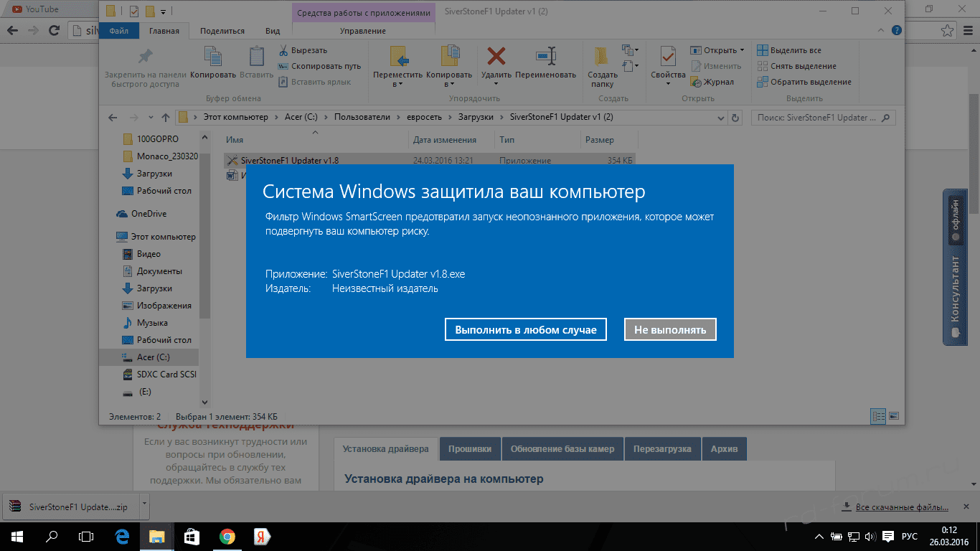Switch to details view icon
The width and height of the screenshot is (980, 551).
(878, 416)
